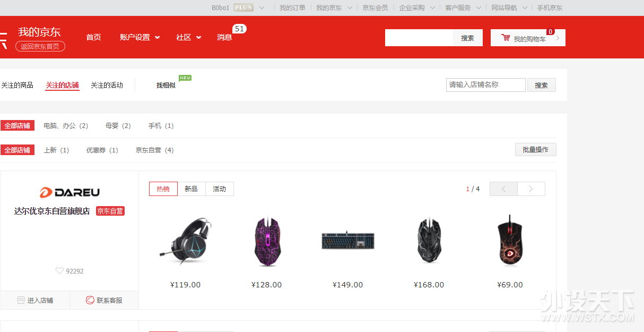This screenshot has height=332, width=644.
Task: Open 消息 in the red navigation
Action: click(224, 37)
